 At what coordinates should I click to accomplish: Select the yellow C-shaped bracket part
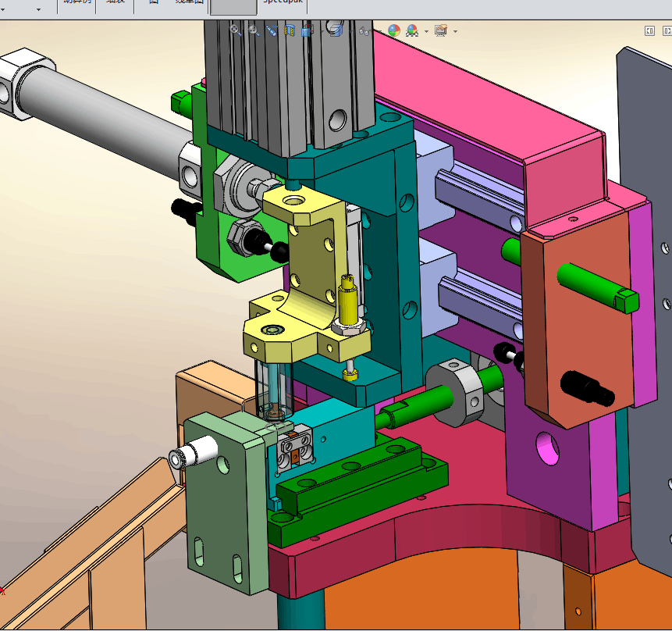click(x=315, y=258)
